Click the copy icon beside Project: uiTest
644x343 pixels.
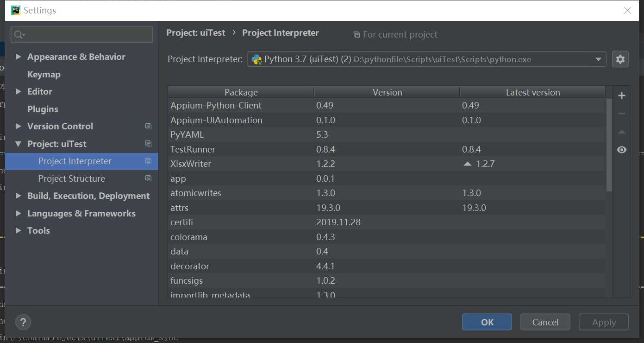[148, 144]
